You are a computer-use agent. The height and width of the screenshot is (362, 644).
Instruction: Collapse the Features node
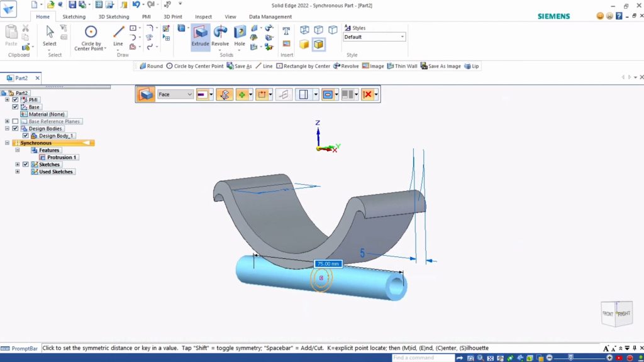tap(17, 150)
